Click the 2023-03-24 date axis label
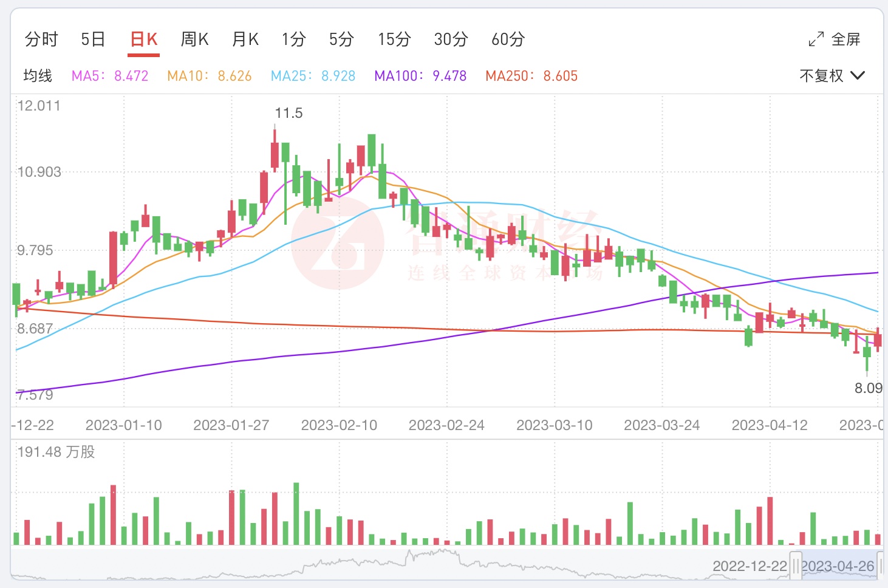The height and width of the screenshot is (588, 888). (662, 425)
